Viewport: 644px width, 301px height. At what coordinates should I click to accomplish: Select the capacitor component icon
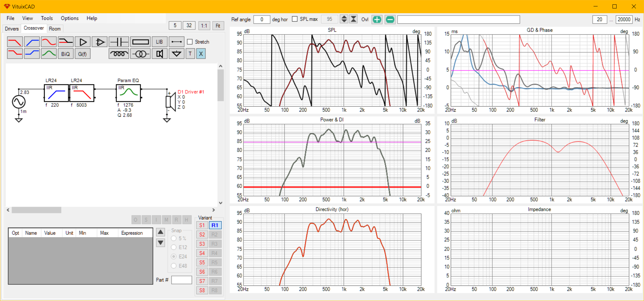pyautogui.click(x=119, y=42)
